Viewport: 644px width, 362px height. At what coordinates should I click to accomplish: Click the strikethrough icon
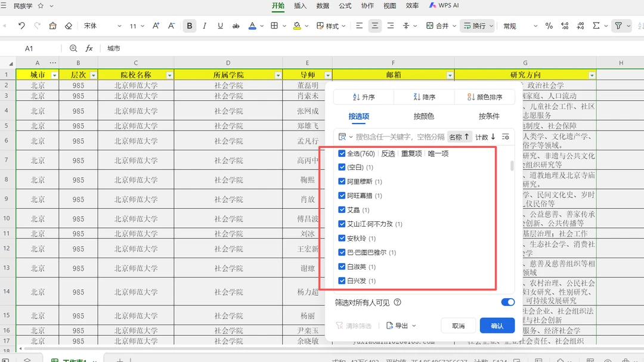[236, 26]
